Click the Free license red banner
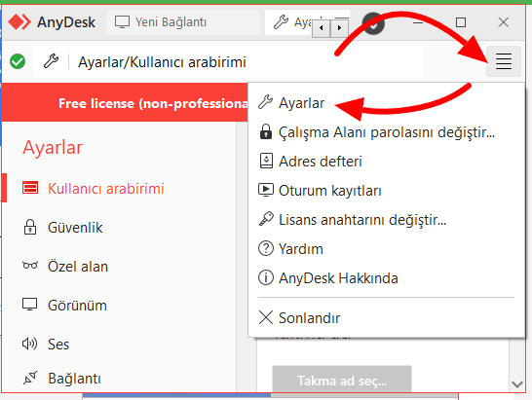This screenshot has width=532, height=400. tap(125, 103)
